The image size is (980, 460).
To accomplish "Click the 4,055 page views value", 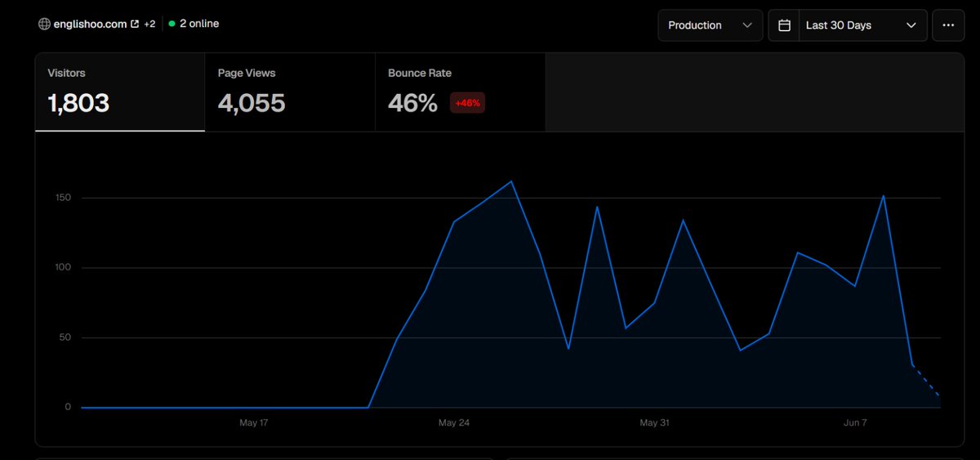I will [252, 103].
